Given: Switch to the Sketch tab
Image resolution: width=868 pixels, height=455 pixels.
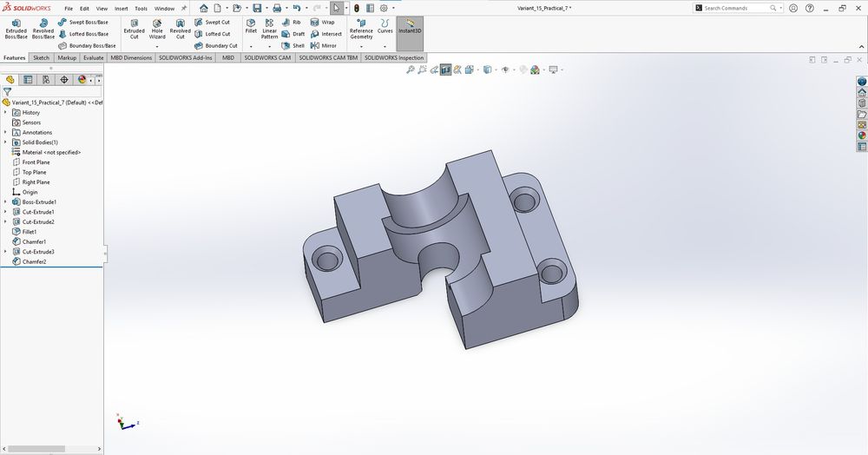Looking at the screenshot, I should (41, 57).
